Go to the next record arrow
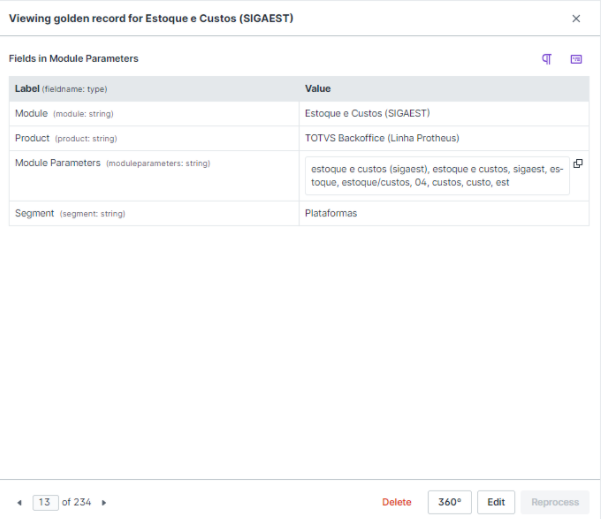Screen dimensions: 601x519 pyautogui.click(x=104, y=503)
